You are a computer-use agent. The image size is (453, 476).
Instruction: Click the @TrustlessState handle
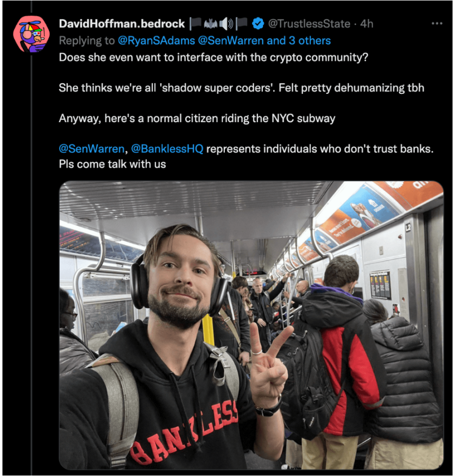(x=309, y=23)
